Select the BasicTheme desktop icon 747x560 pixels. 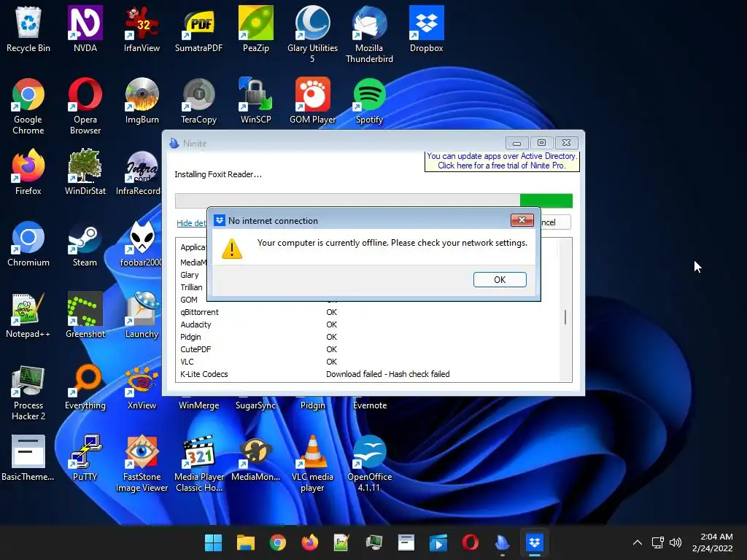pos(28,458)
